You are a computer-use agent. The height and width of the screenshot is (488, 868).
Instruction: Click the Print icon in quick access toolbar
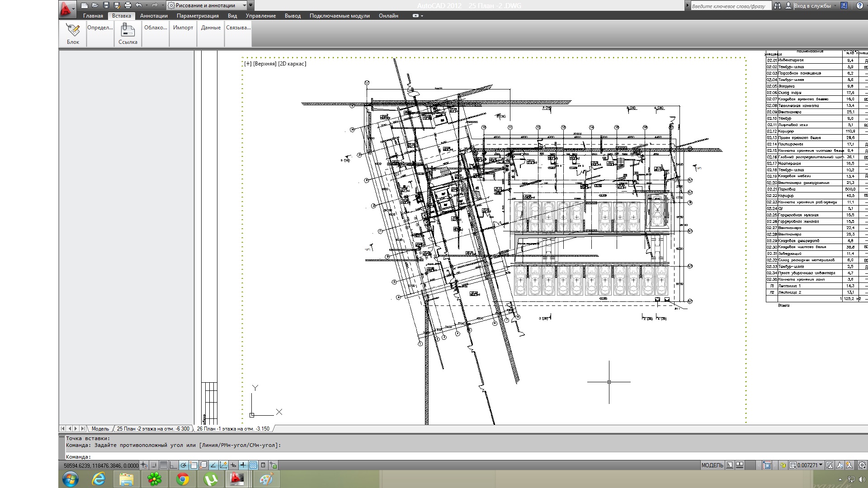(127, 5)
